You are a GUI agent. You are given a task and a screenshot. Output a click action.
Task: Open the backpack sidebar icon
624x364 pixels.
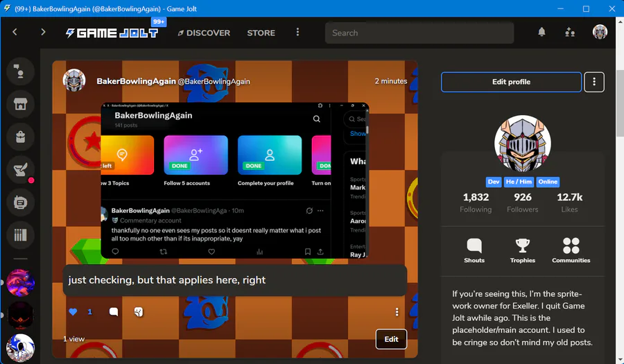pos(20,137)
